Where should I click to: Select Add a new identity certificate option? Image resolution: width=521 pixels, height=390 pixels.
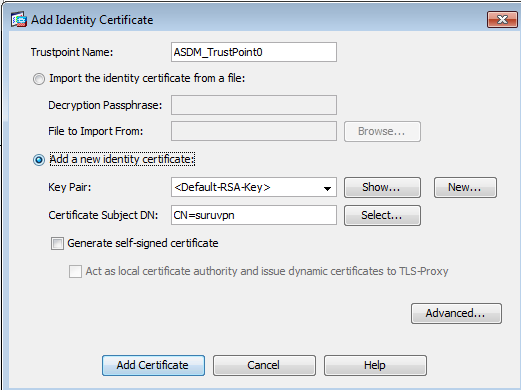[x=39, y=160]
